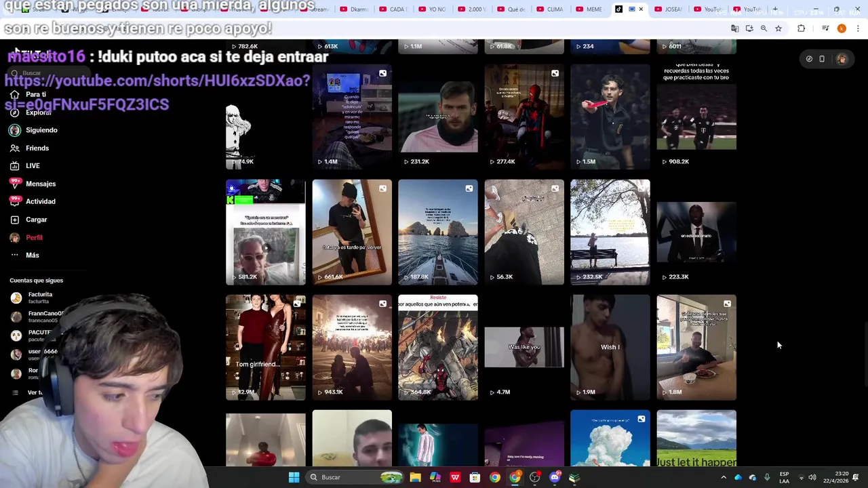
Task: Open video with 581.2K views
Action: tap(266, 232)
